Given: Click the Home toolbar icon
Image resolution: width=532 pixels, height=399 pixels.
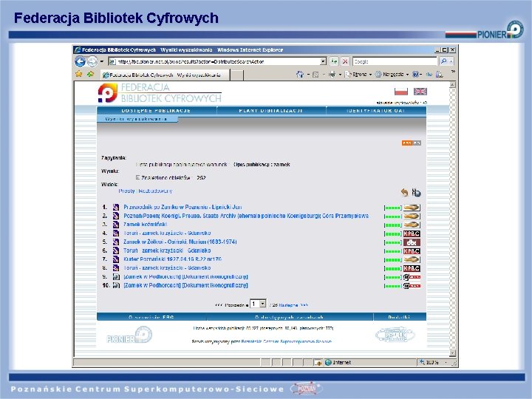Looking at the screenshot, I should [x=299, y=75].
